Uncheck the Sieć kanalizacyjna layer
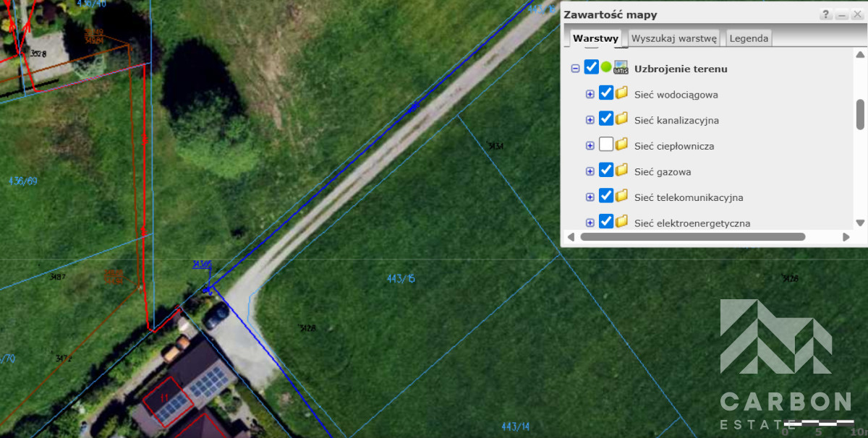868x438 pixels. click(x=606, y=119)
